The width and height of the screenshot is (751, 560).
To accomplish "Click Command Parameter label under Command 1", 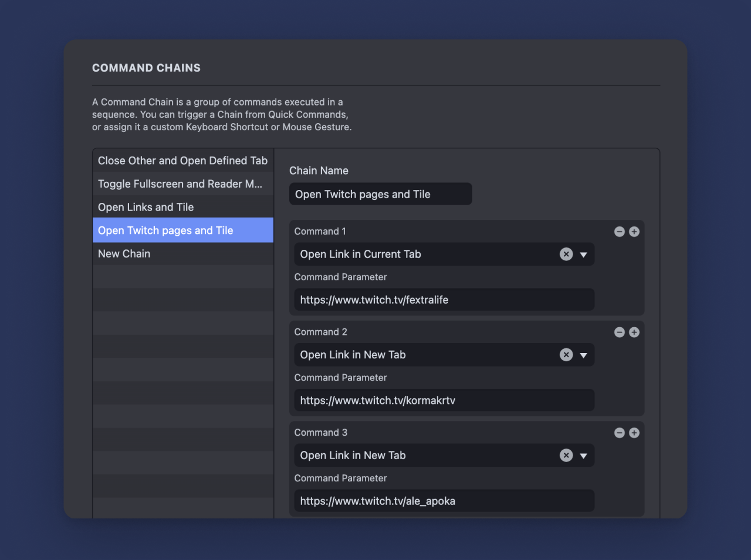I will click(341, 277).
